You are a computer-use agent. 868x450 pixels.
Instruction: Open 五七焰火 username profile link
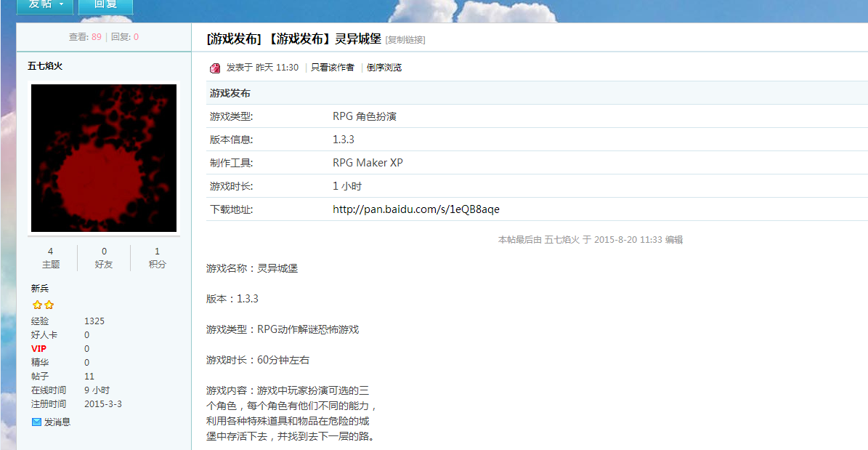(45, 66)
